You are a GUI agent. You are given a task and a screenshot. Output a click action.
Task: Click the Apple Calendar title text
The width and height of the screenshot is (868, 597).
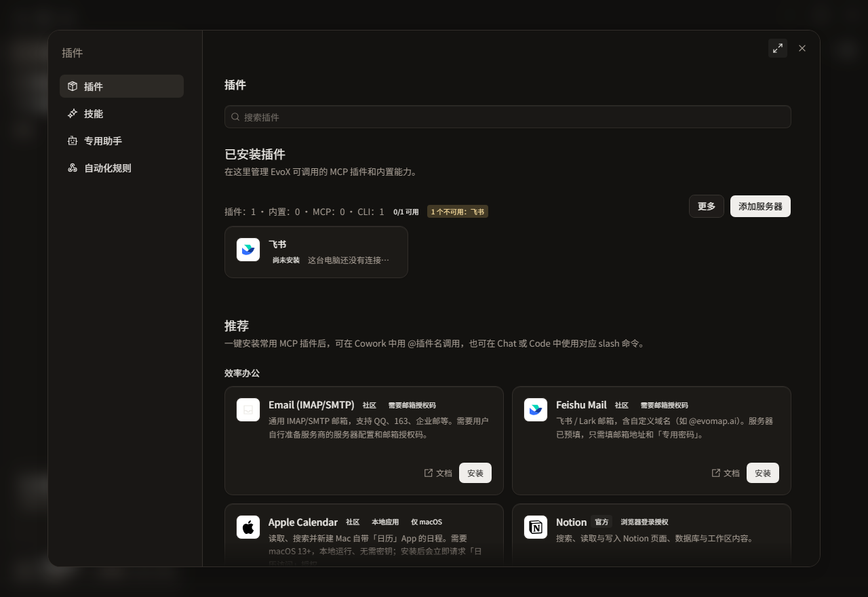[303, 522]
